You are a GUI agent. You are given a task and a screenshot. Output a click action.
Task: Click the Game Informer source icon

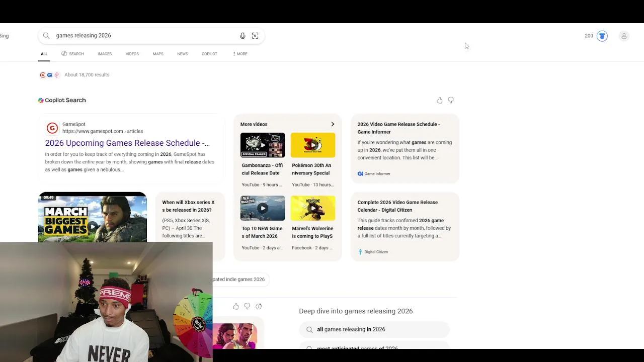pyautogui.click(x=360, y=173)
